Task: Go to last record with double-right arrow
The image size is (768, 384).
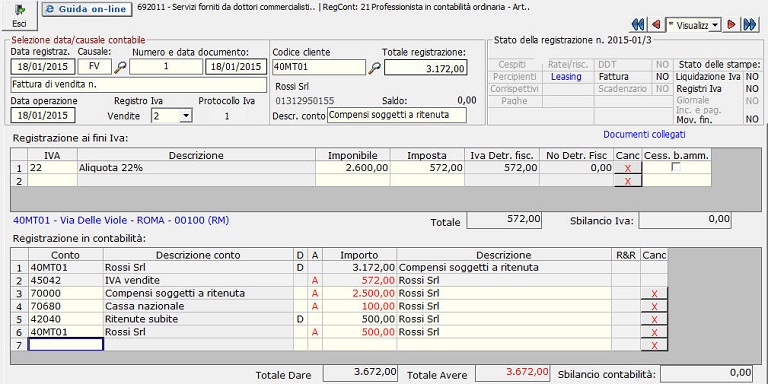Action: click(750, 25)
